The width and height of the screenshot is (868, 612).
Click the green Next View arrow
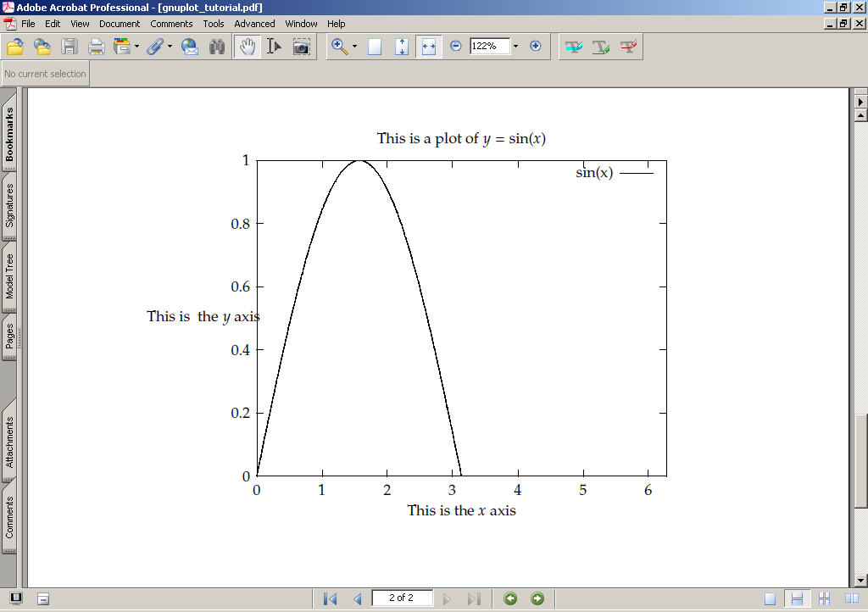(x=537, y=598)
